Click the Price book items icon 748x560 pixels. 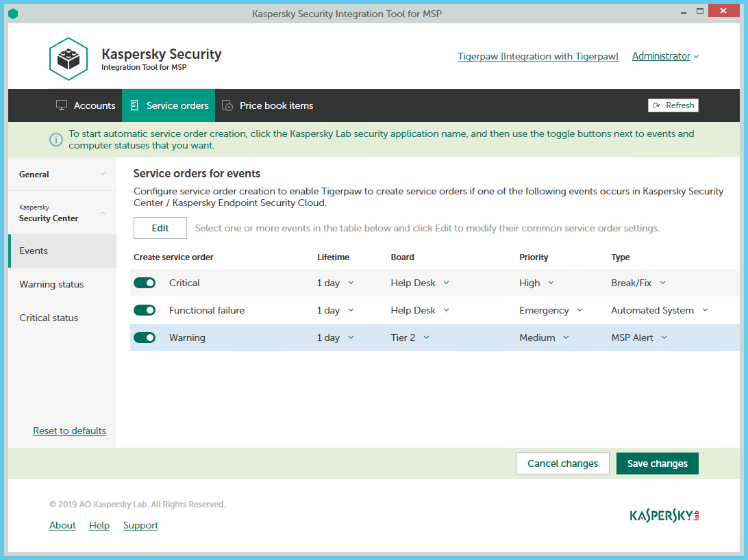click(227, 105)
